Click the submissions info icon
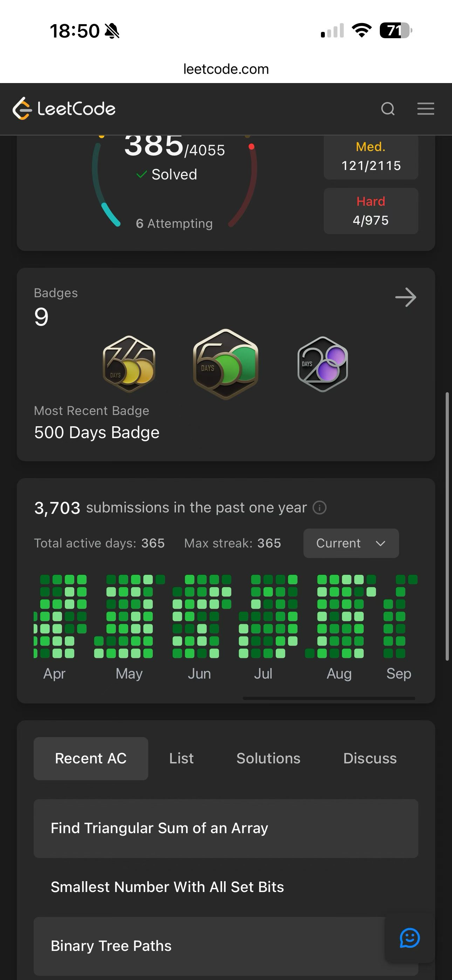 pyautogui.click(x=320, y=508)
